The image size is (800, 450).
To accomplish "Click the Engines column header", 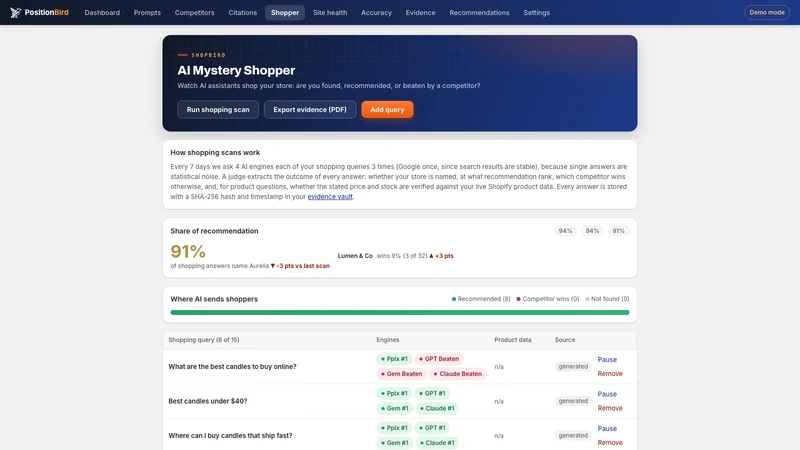I will (x=388, y=340).
